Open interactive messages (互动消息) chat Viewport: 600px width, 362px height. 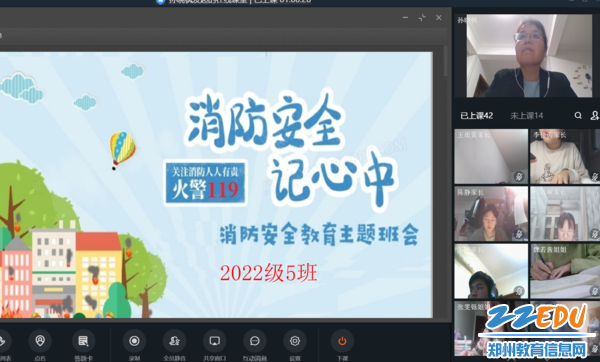coord(255,341)
